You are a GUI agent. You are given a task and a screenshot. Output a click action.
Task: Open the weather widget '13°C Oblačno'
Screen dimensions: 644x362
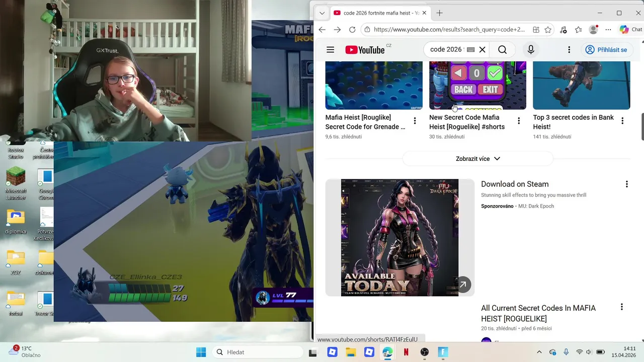point(24,351)
